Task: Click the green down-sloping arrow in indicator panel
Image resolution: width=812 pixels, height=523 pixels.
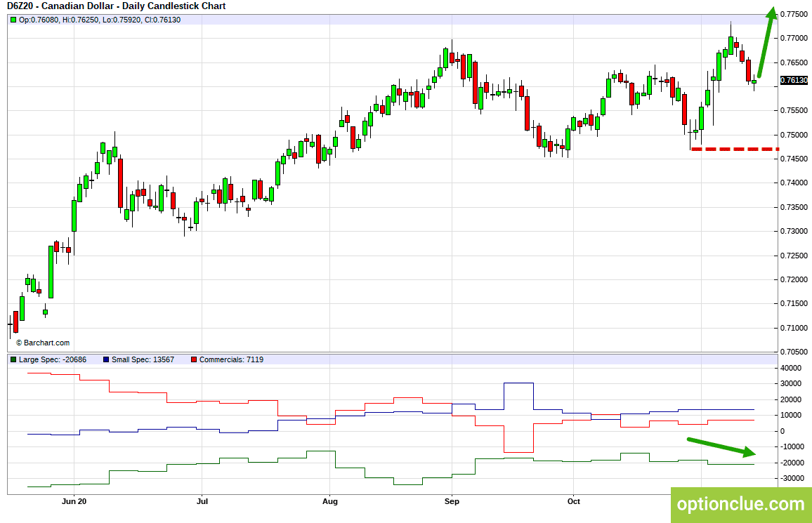Action: pyautogui.click(x=721, y=447)
